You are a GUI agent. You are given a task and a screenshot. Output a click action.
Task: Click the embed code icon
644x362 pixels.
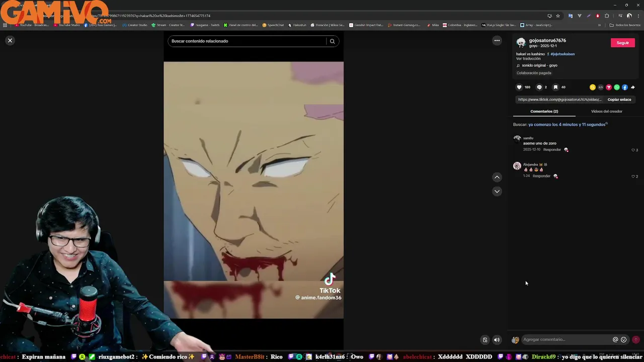click(601, 87)
